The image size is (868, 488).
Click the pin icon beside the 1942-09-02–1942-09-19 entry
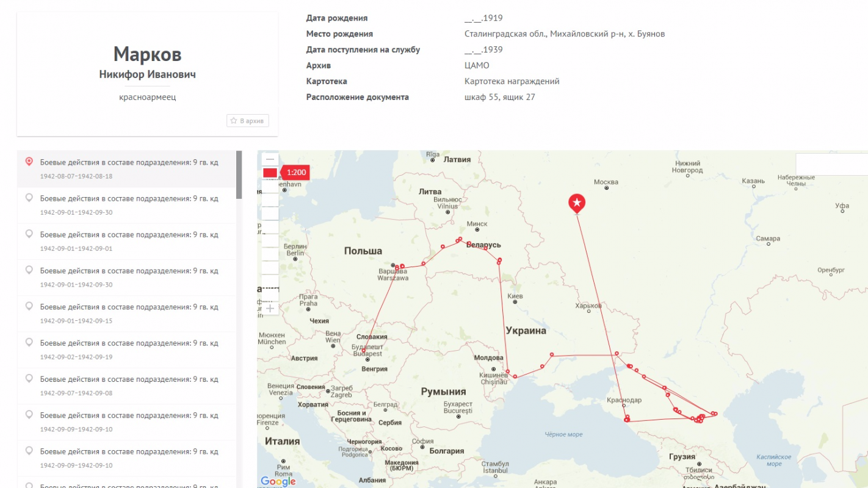click(x=29, y=342)
